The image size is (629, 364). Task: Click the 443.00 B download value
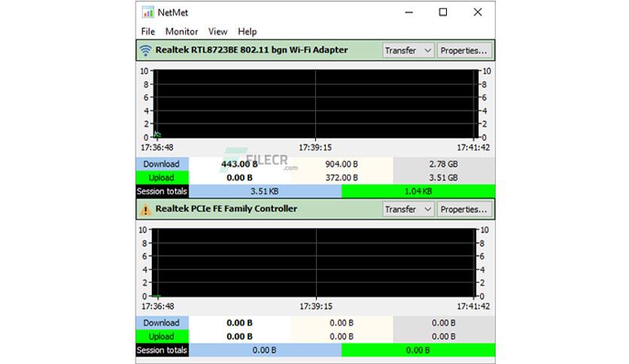click(x=239, y=164)
